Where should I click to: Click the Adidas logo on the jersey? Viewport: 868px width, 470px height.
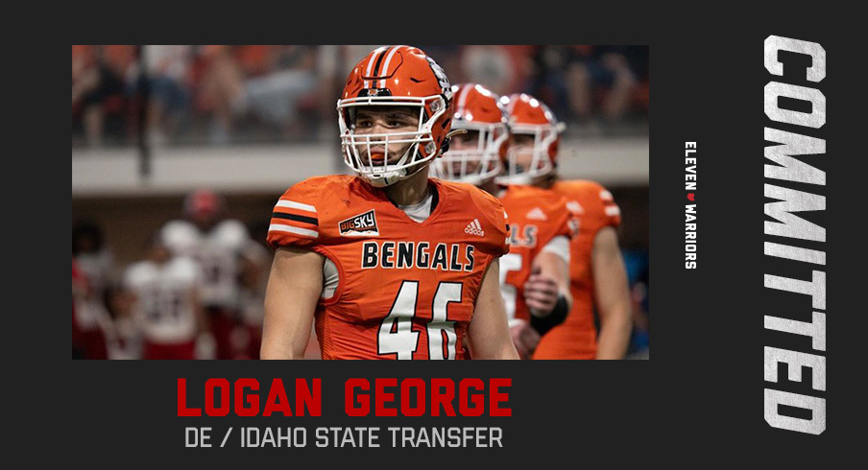(474, 227)
